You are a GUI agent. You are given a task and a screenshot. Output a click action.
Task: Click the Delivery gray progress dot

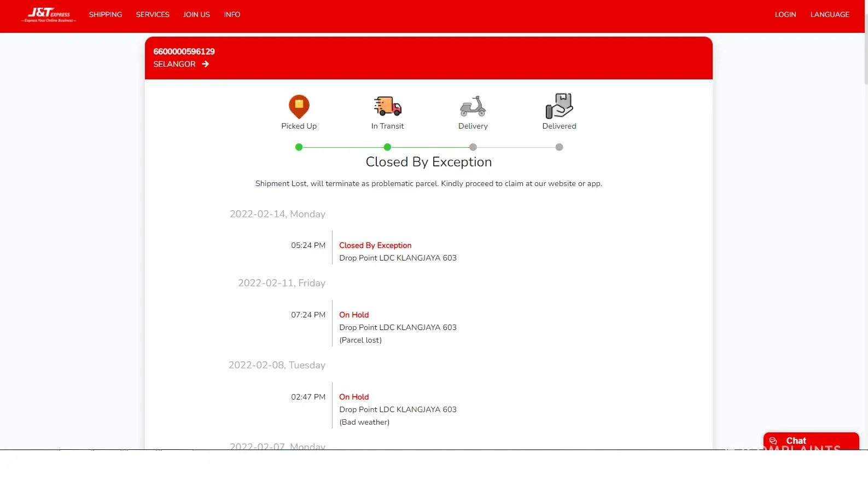473,147
